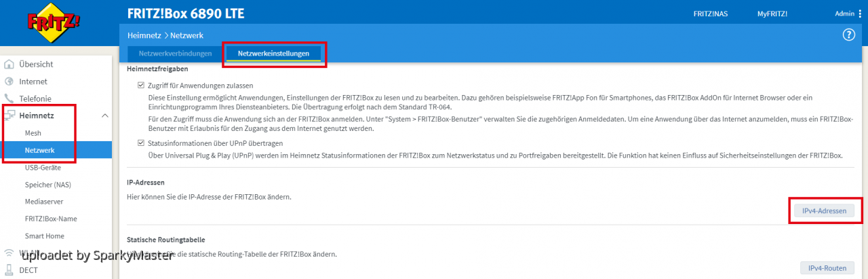Select Mesh in the Heimnetz submenu
868x279 pixels.
coord(33,133)
